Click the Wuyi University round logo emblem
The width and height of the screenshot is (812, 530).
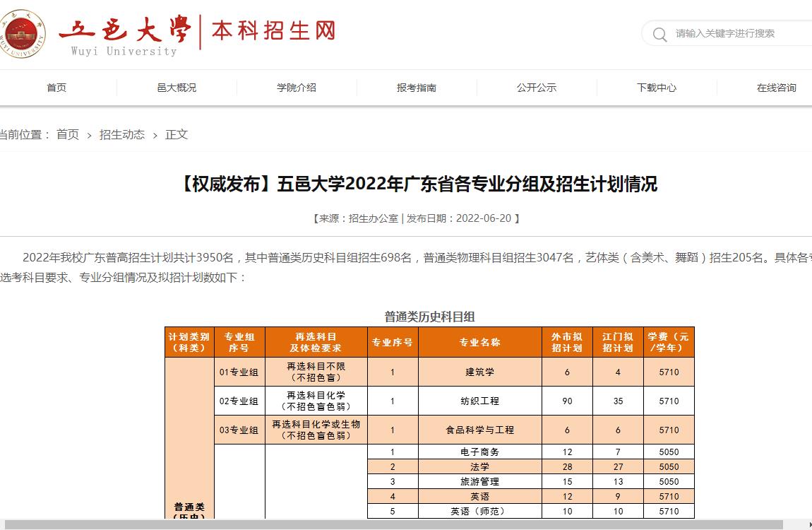[x=23, y=34]
